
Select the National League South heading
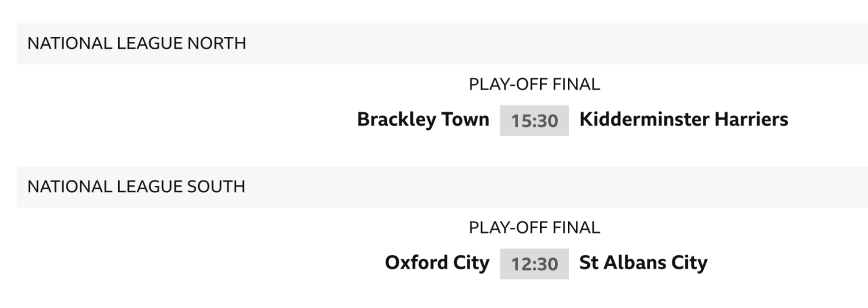point(136,187)
